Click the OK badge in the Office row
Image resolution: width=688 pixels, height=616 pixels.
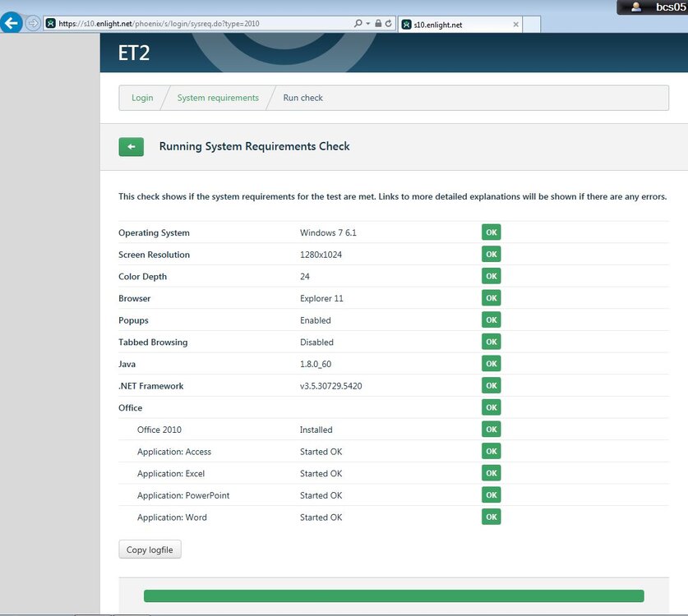pyautogui.click(x=491, y=407)
